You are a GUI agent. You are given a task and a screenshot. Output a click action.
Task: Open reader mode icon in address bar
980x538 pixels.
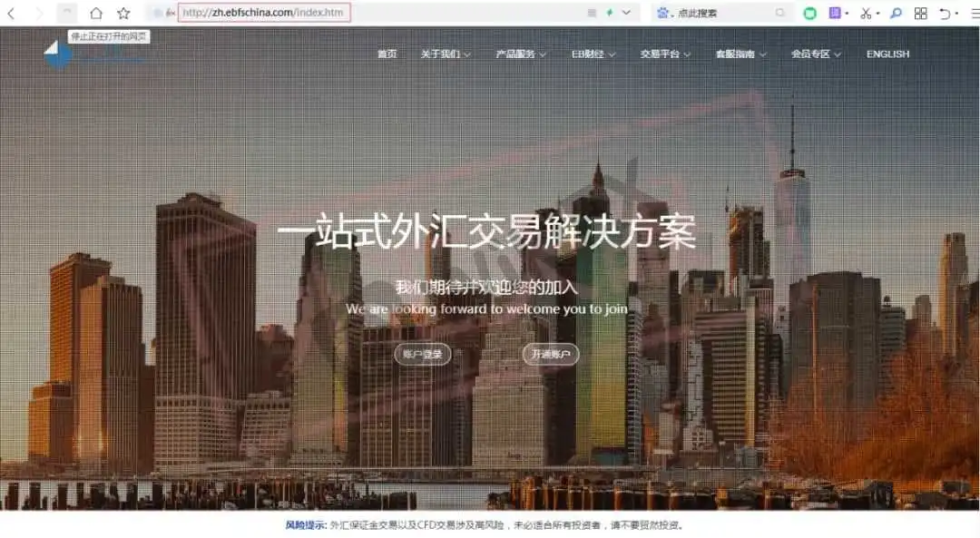coord(592,13)
